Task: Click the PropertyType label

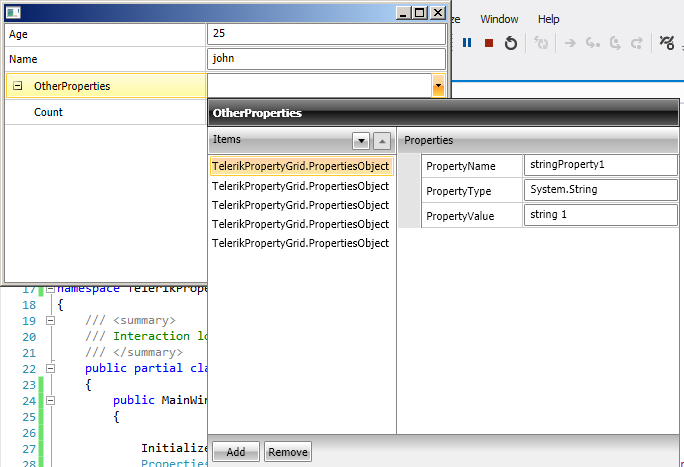Action: tap(458, 191)
